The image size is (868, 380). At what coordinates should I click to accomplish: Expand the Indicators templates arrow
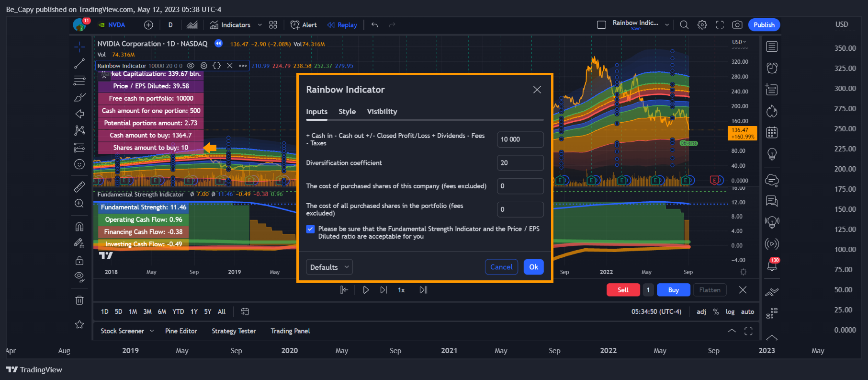(x=259, y=25)
